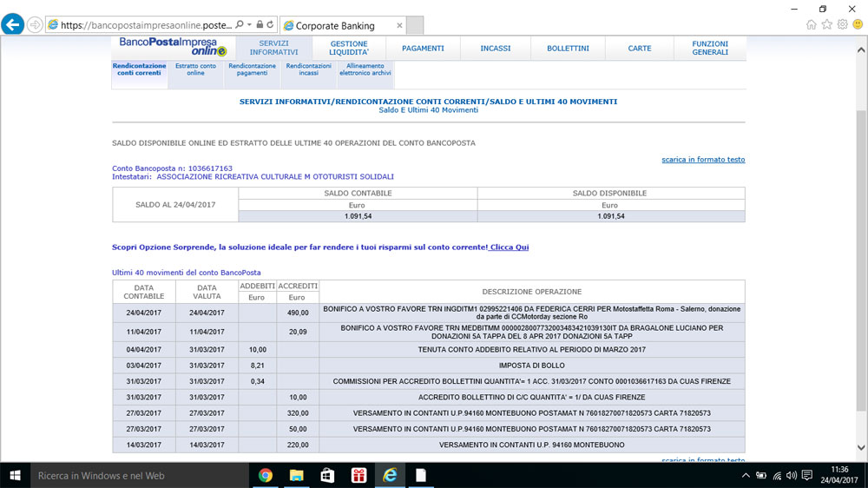This screenshot has width=868, height=488.
Task: Open the PAGAMENTI menu
Action: click(x=423, y=48)
